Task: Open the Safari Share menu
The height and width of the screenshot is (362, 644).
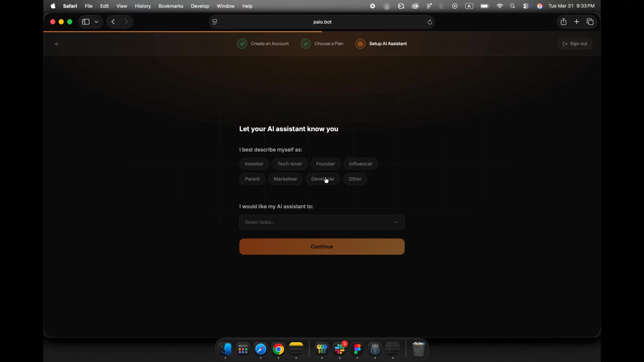Action: tap(563, 22)
